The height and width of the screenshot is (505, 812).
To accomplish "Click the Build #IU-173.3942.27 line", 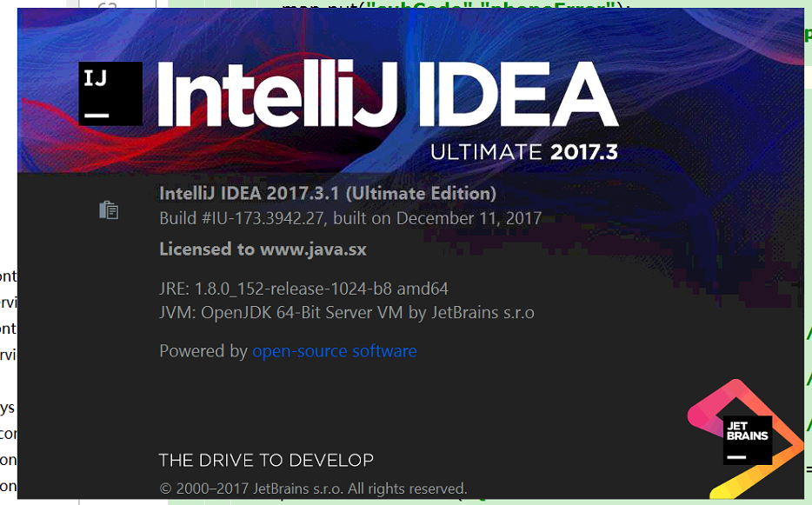I will [350, 218].
